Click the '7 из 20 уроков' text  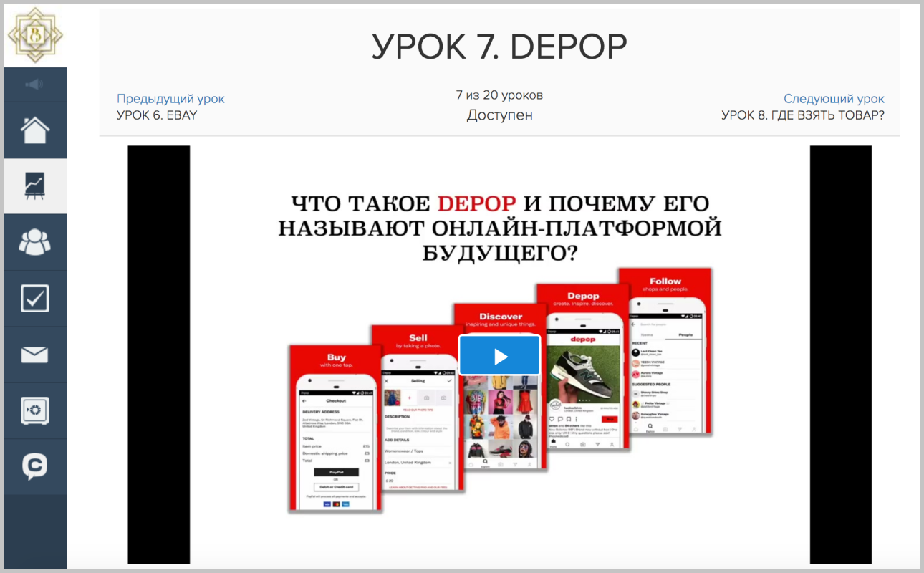pos(499,95)
